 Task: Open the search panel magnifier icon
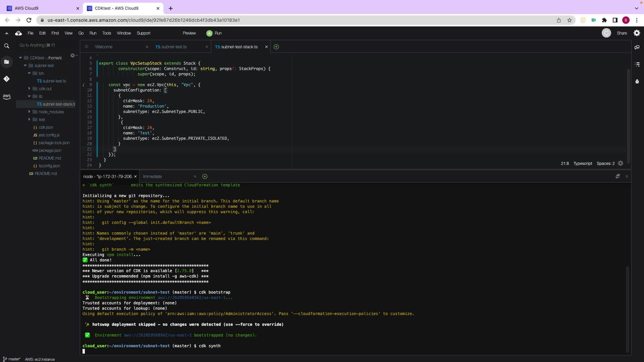point(6,46)
